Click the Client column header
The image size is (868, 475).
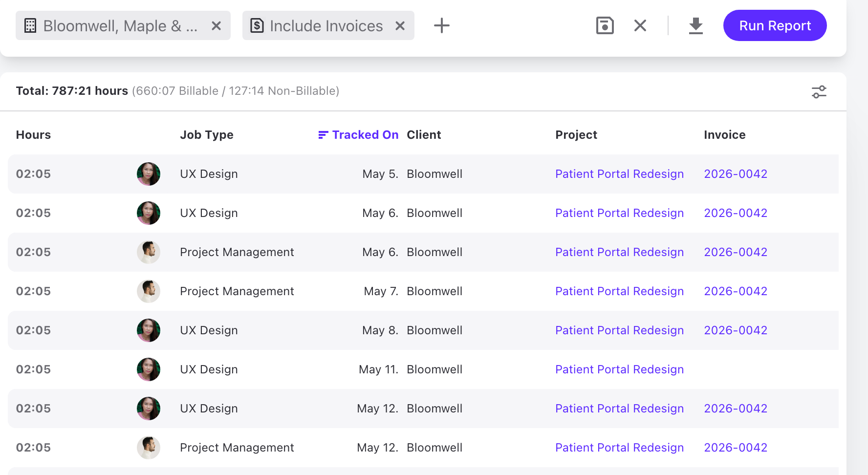(x=424, y=135)
